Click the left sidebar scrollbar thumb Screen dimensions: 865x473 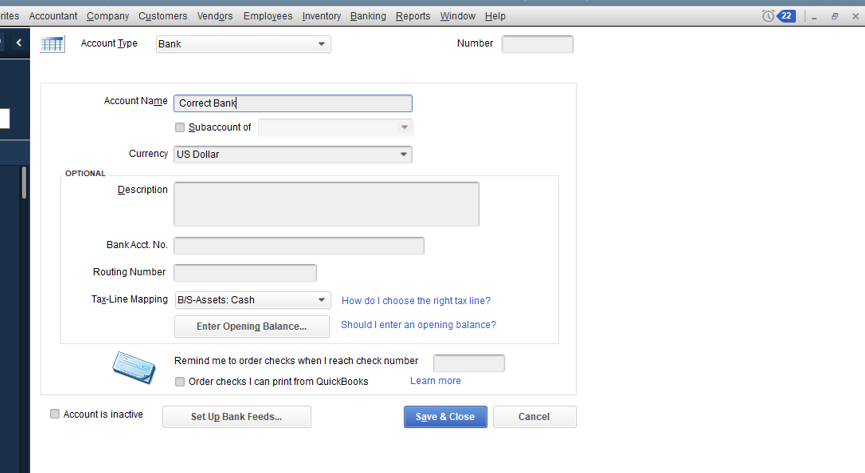[x=24, y=183]
